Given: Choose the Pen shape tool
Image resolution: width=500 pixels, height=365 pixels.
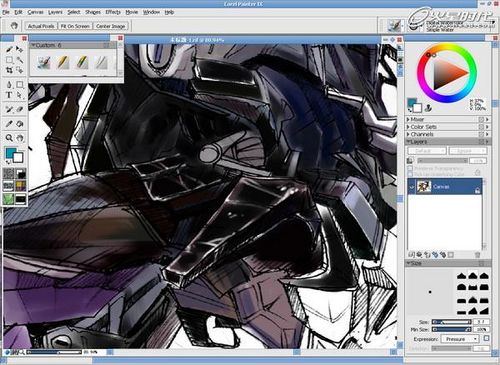Looking at the screenshot, I should click(9, 84).
